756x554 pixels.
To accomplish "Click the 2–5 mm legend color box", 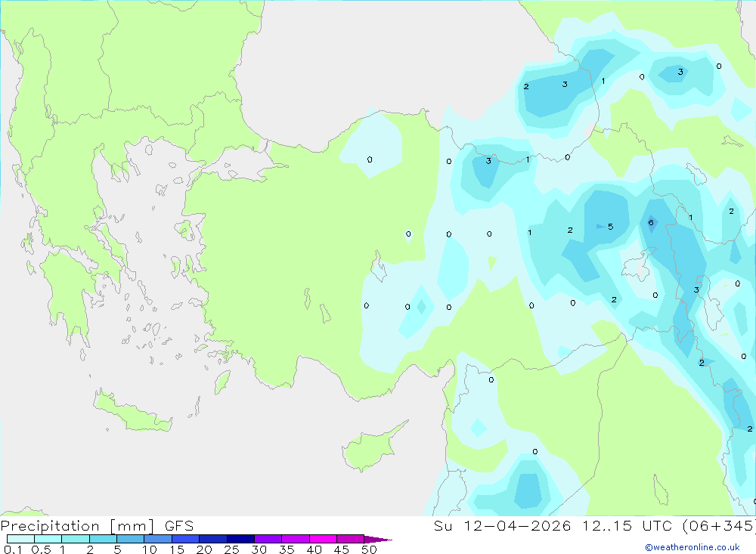I will coord(103,539).
